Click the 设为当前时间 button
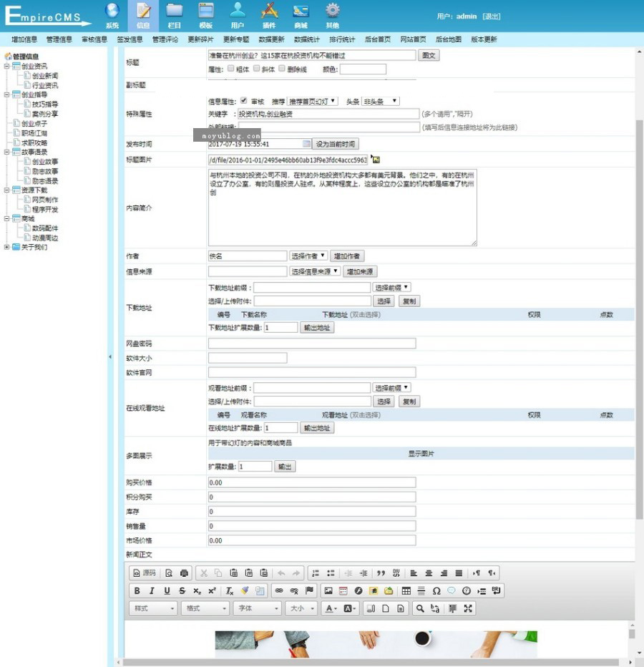The width and height of the screenshot is (644, 667). point(335,144)
